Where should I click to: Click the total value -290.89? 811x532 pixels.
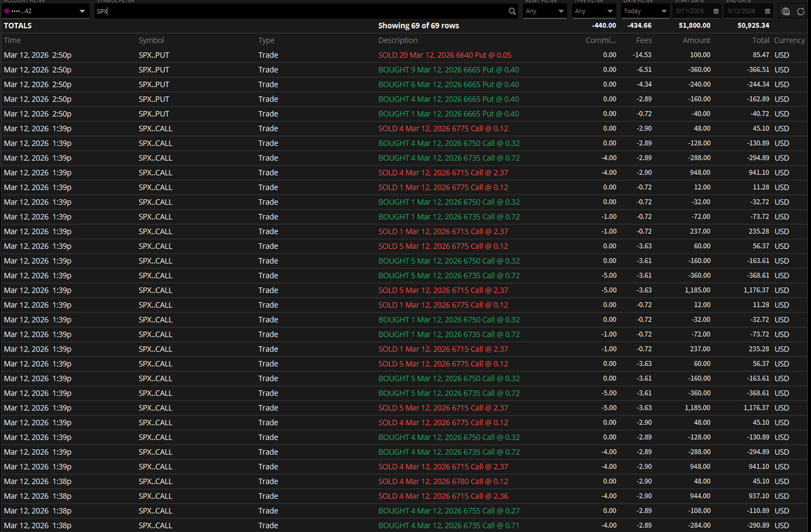point(757,525)
